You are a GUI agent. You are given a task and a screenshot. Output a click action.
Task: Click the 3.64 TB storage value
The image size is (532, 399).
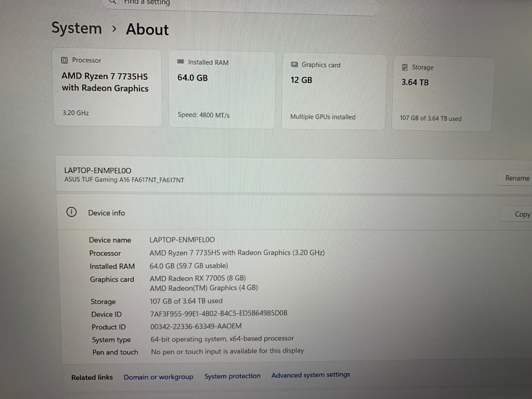[415, 82]
